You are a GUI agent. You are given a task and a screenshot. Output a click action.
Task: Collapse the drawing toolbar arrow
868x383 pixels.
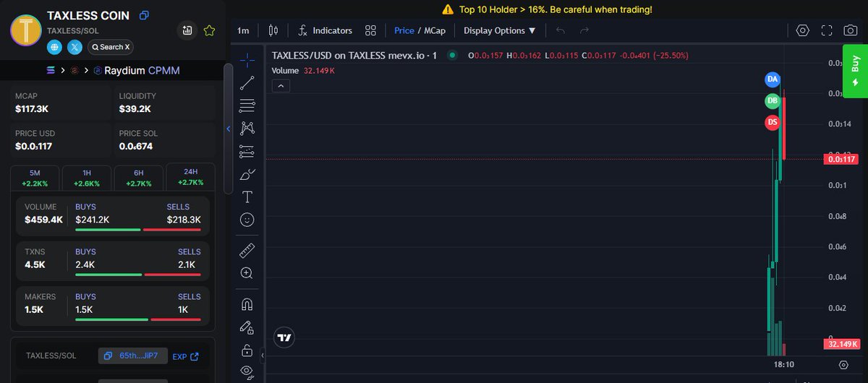coord(263,356)
